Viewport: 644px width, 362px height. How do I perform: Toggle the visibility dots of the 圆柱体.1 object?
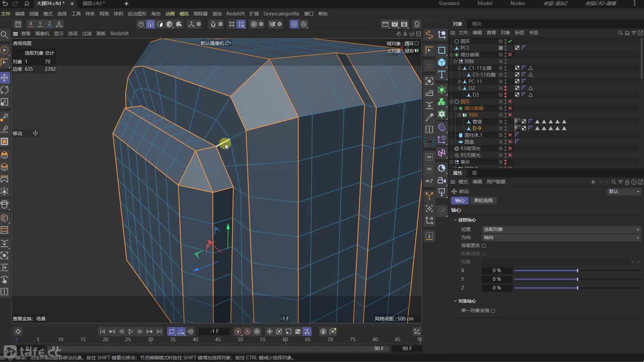coord(505,135)
